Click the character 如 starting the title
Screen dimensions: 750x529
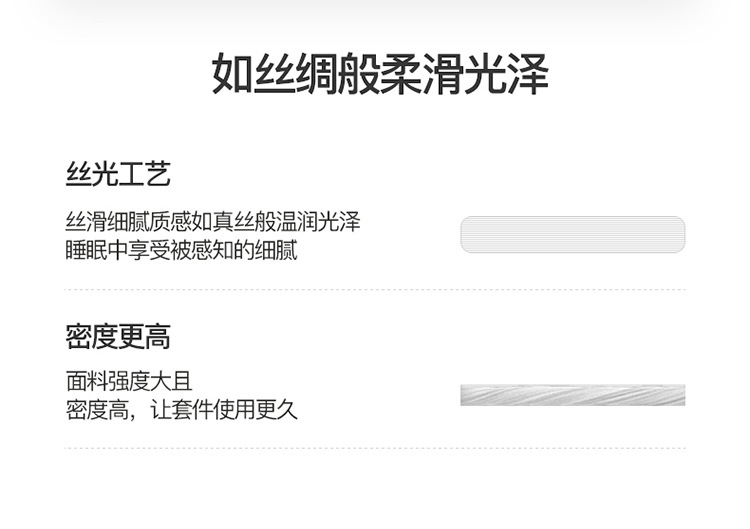[231, 75]
